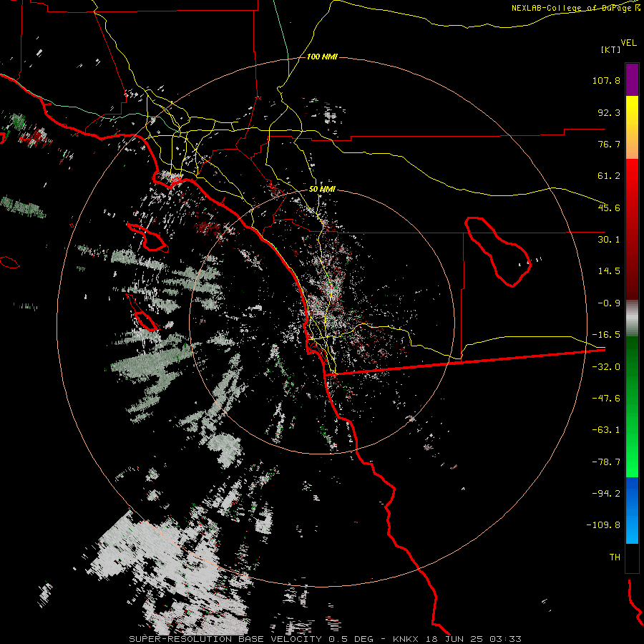Click the 45.6 legend value

point(609,208)
